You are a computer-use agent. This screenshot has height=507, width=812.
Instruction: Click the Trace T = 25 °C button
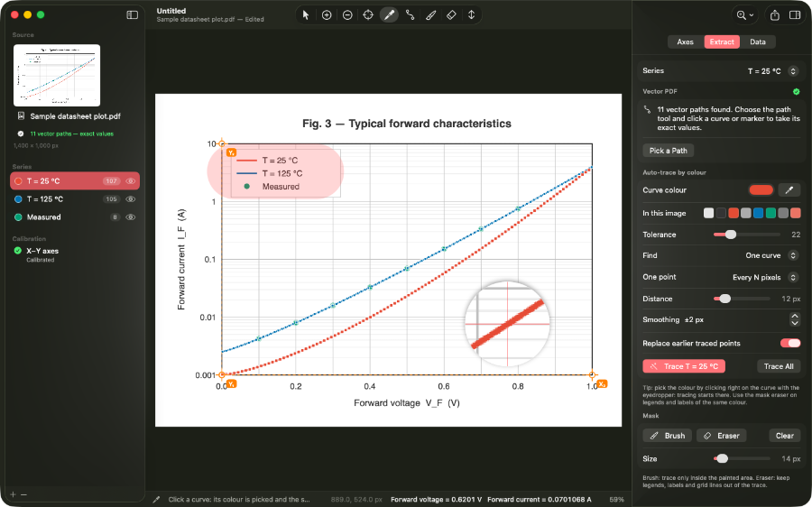(684, 366)
